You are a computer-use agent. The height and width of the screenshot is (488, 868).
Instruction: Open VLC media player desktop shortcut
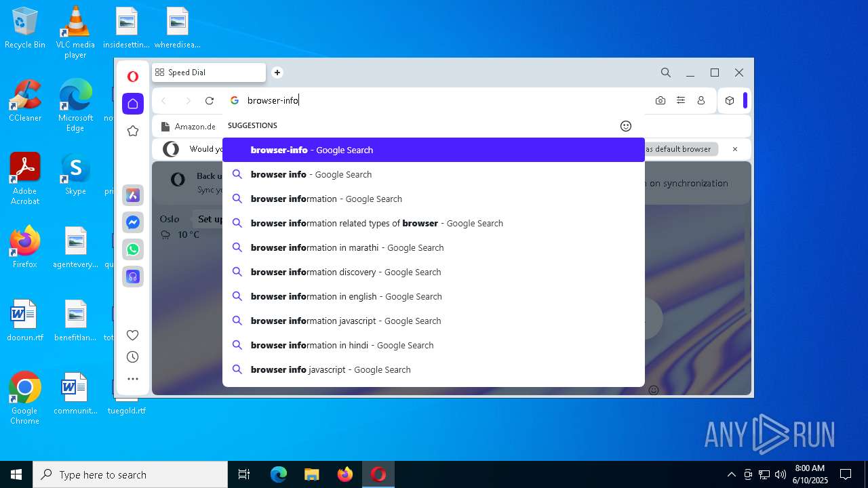pyautogui.click(x=75, y=32)
